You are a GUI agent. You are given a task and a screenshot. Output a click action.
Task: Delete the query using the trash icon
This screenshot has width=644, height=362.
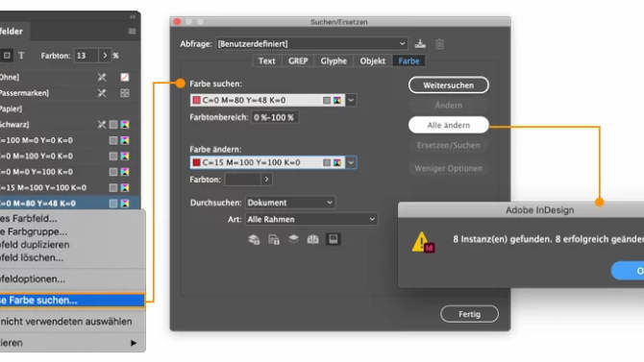439,44
